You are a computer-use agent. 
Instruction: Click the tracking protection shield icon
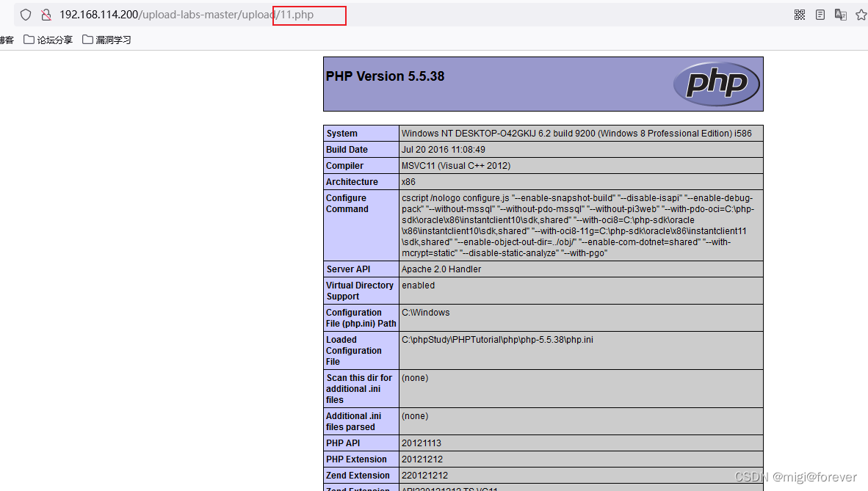click(26, 15)
